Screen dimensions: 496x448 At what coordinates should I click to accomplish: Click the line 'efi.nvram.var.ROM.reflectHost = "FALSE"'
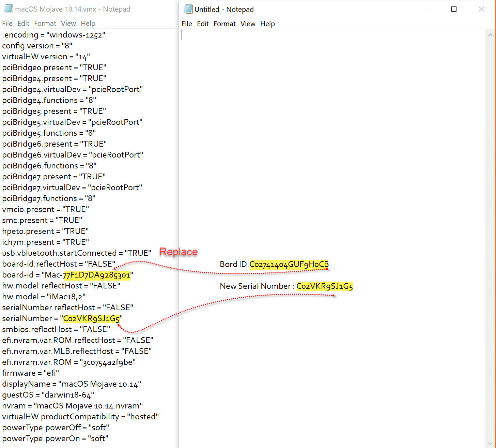tap(78, 340)
